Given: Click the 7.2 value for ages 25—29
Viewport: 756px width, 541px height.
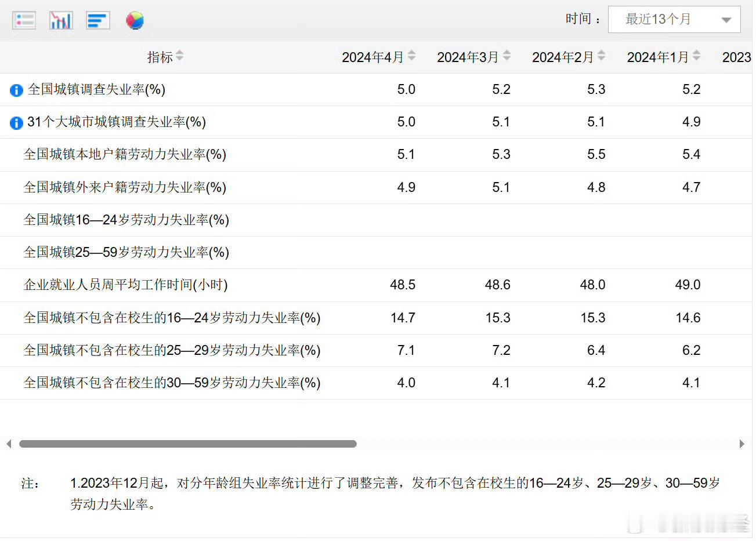Looking at the screenshot, I should point(501,350).
